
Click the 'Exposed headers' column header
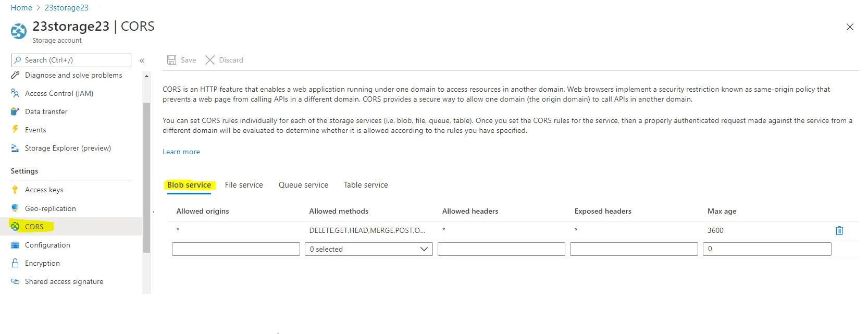pos(603,211)
